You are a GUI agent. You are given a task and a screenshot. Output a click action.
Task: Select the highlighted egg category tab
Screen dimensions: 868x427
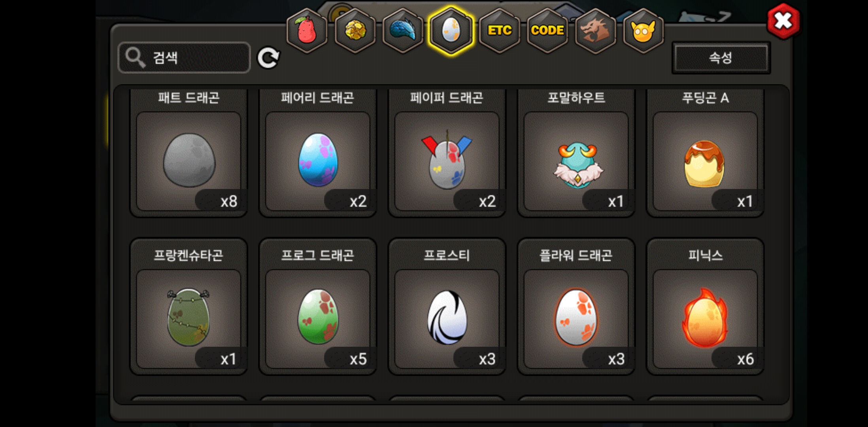[x=451, y=30]
